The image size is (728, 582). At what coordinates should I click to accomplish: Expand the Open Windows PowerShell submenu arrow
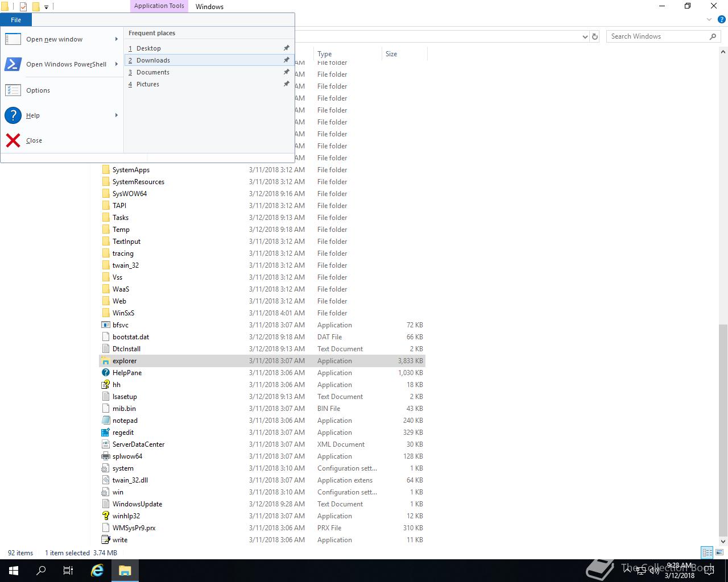point(117,64)
